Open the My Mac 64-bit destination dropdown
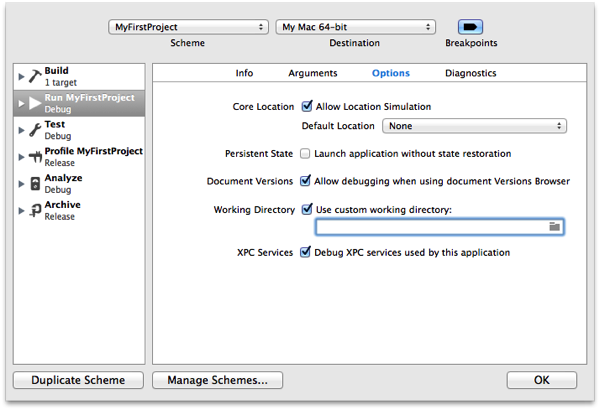The image size is (600, 410). coord(355,27)
